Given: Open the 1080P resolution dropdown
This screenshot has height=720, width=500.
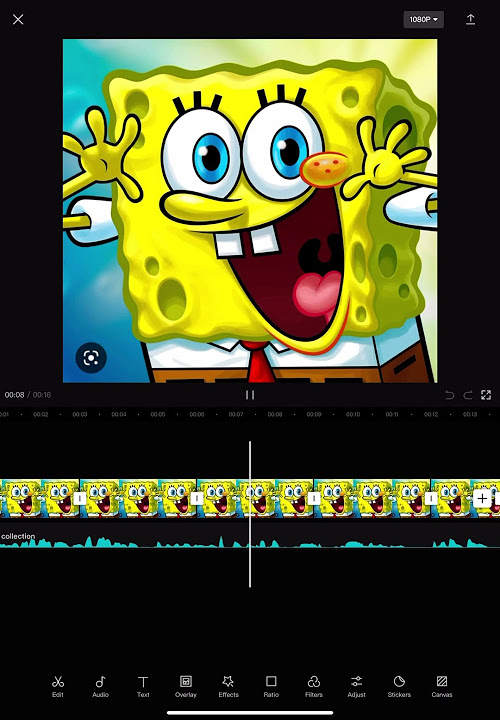Looking at the screenshot, I should tap(423, 19).
